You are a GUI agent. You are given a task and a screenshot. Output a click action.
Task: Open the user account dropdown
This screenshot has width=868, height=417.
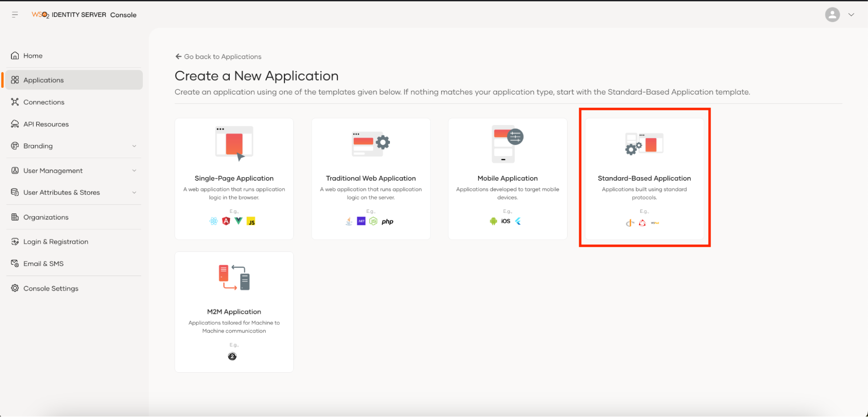tap(851, 14)
